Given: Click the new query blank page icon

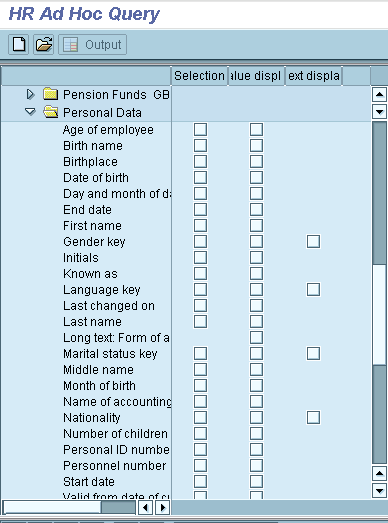Looking at the screenshot, I should [18, 44].
